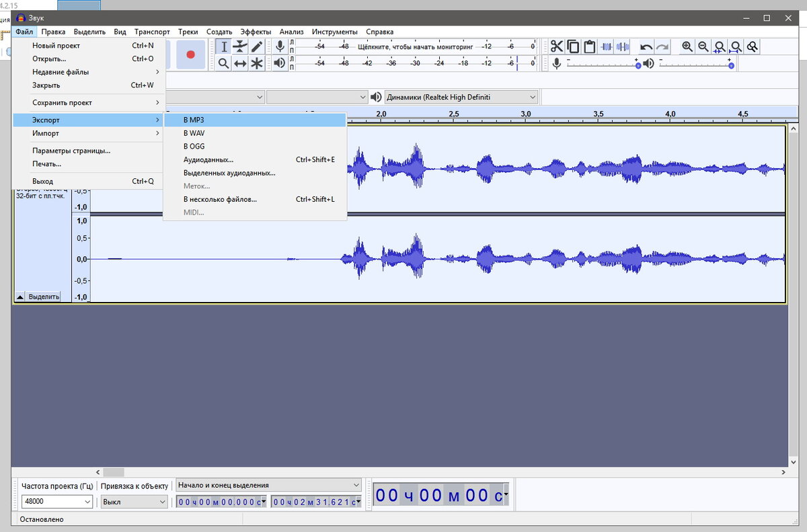Open the selection end time format arrow

coord(358,502)
